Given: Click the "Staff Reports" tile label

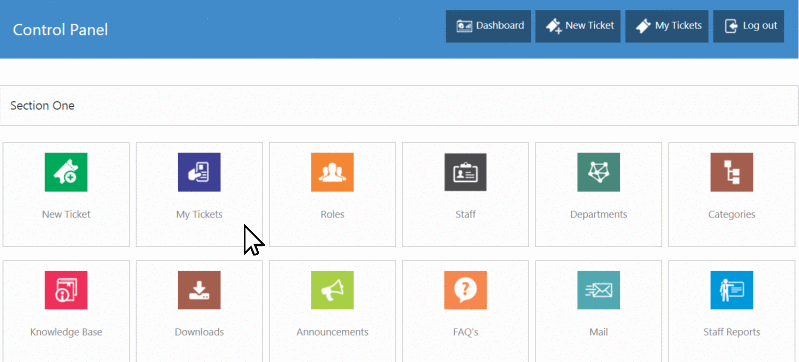Looking at the screenshot, I should pyautogui.click(x=732, y=332).
